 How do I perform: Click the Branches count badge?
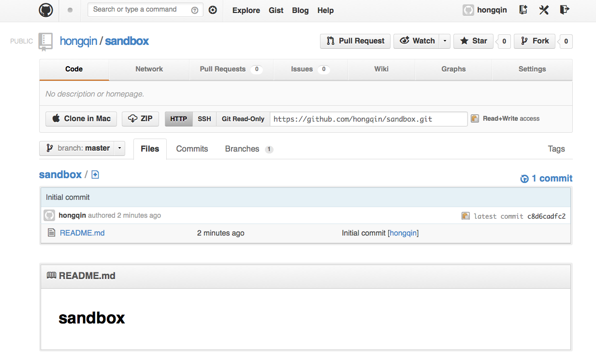tap(269, 149)
